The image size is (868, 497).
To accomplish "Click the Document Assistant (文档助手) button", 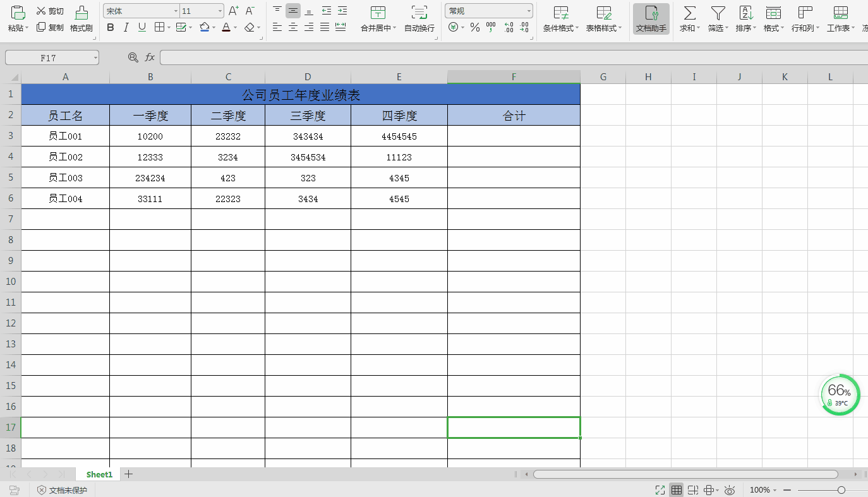I will click(x=651, y=19).
